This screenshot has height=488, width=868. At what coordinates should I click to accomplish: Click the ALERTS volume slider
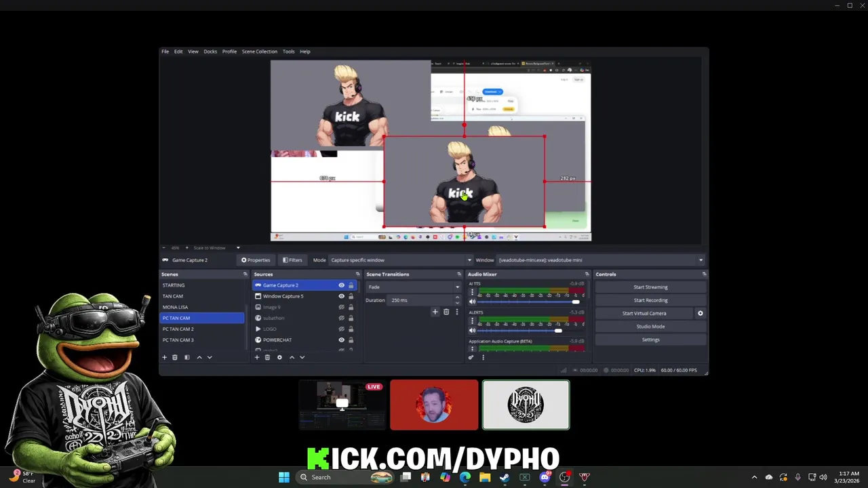click(532, 331)
